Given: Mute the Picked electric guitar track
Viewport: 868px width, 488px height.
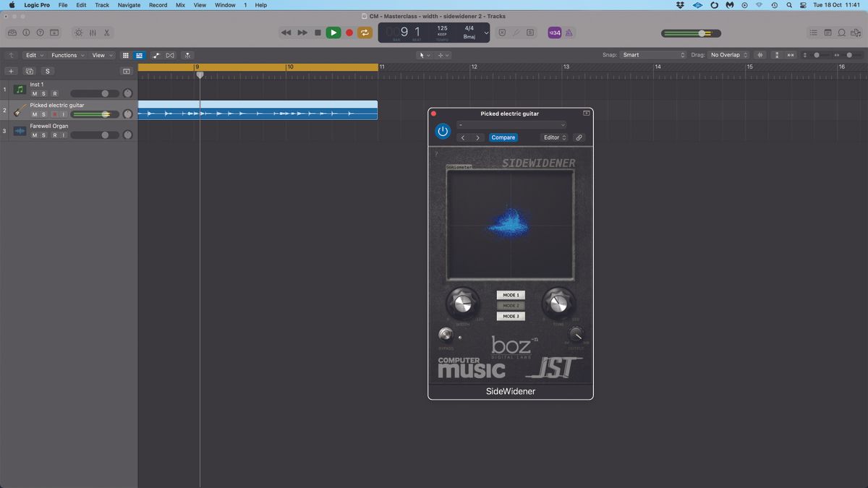Looking at the screenshot, I should [x=34, y=114].
